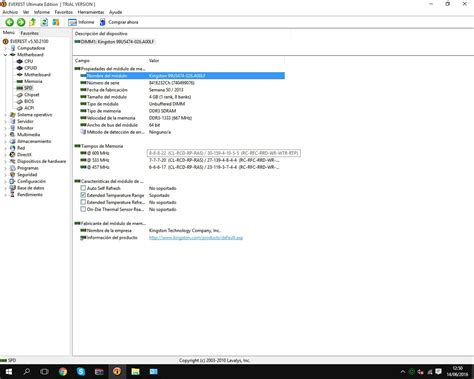
Task: Click the Valor column header
Action: [x=154, y=61]
